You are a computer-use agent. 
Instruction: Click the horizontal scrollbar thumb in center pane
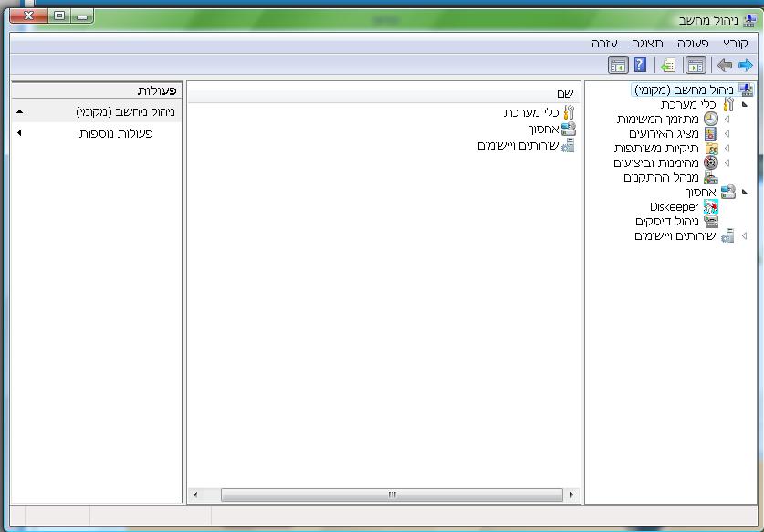click(x=392, y=495)
